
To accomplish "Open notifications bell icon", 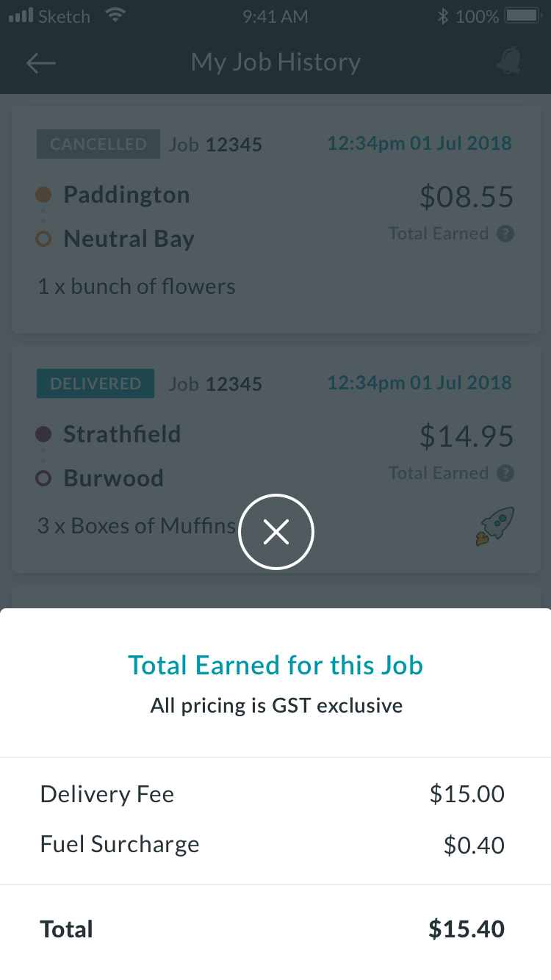I will tap(508, 62).
